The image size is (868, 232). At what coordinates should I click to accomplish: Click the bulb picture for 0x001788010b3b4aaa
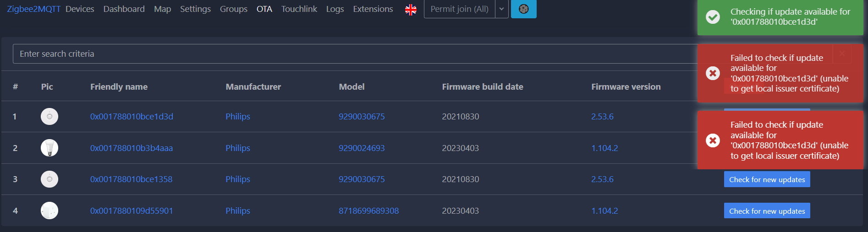click(49, 148)
